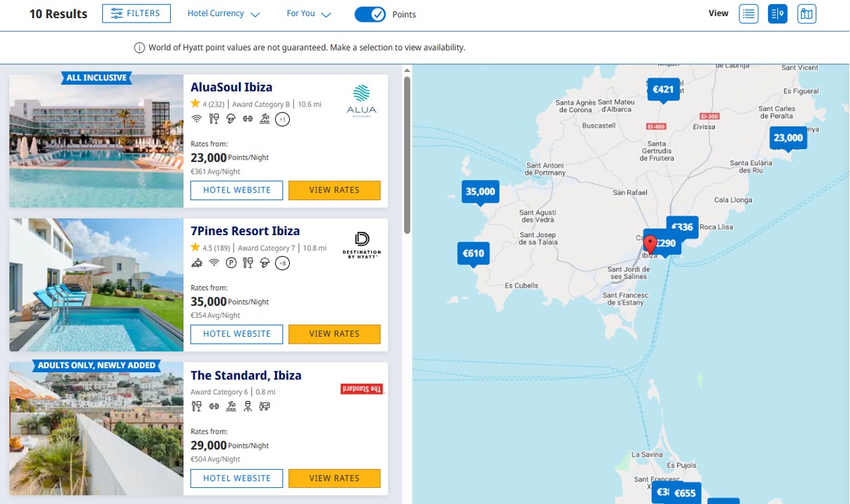This screenshot has width=850, height=504.
Task: Click '€361 Avg/Night' text
Action: 215,171
